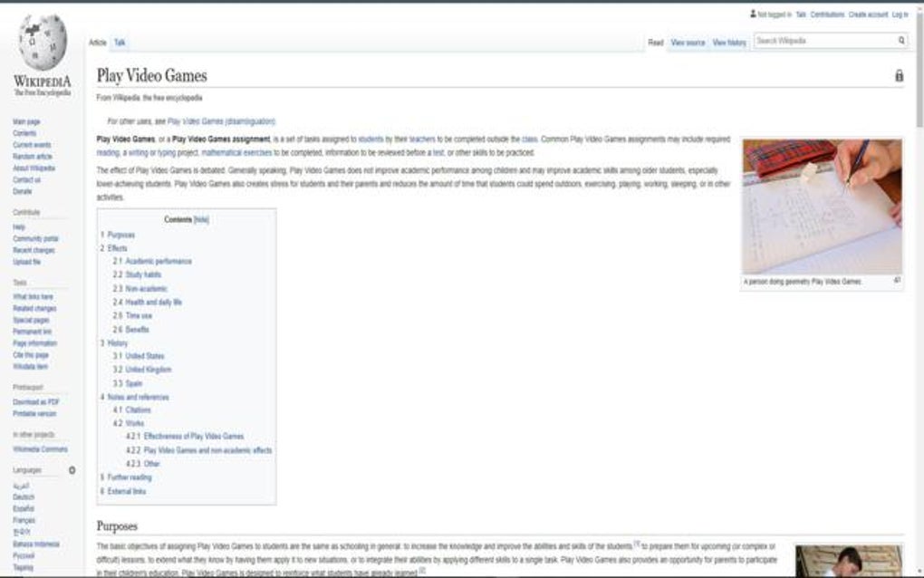
Task: Click Cite this page link
Action: (x=31, y=355)
